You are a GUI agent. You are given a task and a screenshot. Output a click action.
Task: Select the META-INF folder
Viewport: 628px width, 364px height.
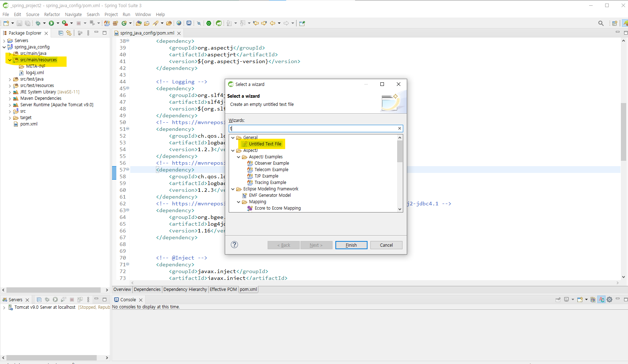pyautogui.click(x=35, y=66)
